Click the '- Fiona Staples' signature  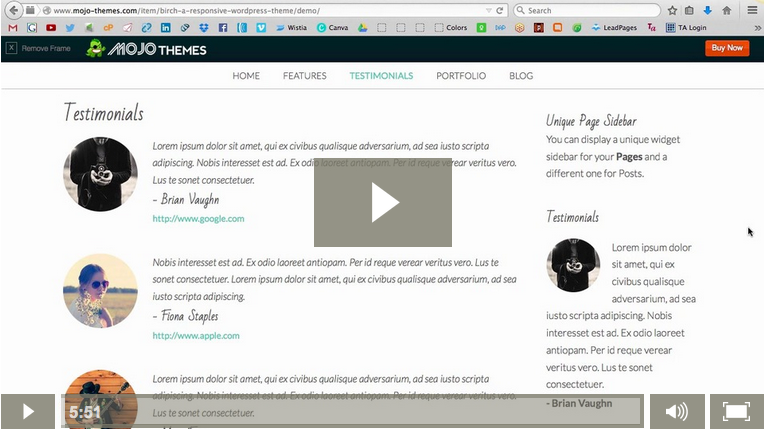pyautogui.click(x=185, y=316)
